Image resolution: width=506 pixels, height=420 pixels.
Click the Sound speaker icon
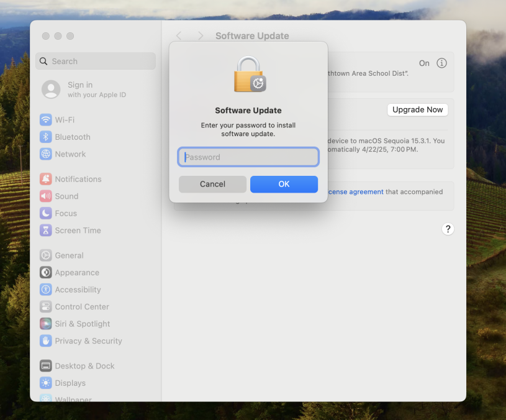tap(45, 196)
